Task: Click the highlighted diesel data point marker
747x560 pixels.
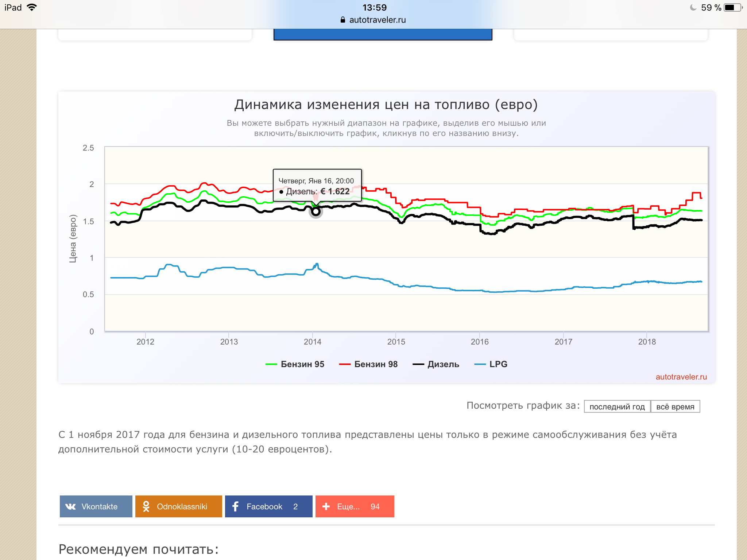Action: coord(316,211)
